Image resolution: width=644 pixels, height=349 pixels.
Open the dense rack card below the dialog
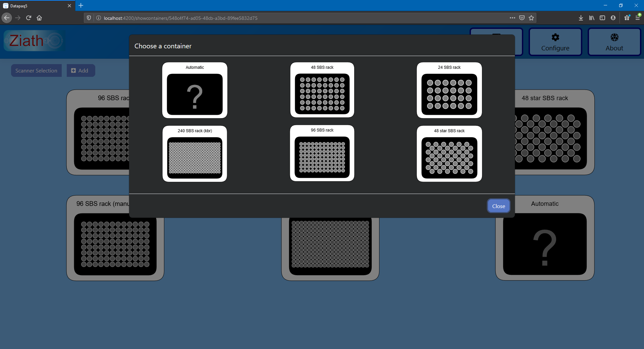pos(330,249)
